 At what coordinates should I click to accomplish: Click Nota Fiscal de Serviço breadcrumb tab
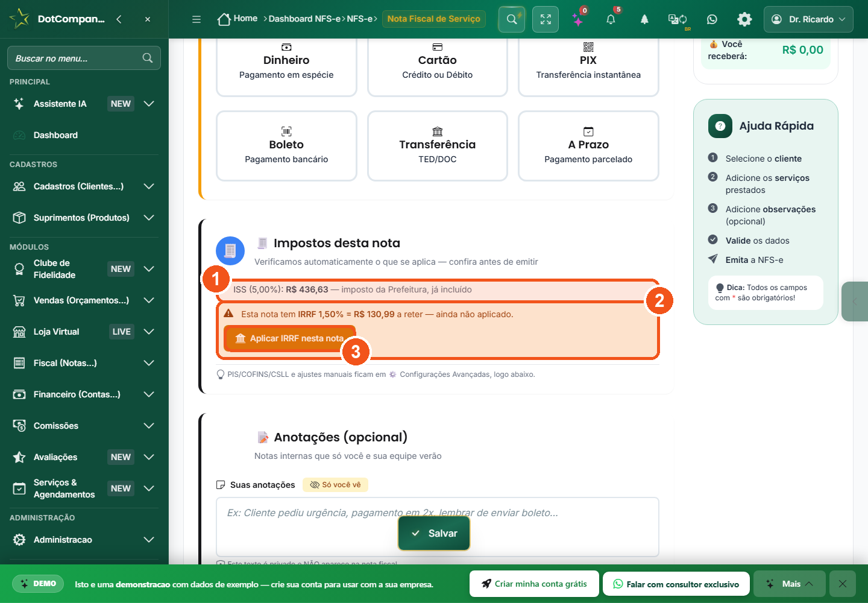click(434, 19)
